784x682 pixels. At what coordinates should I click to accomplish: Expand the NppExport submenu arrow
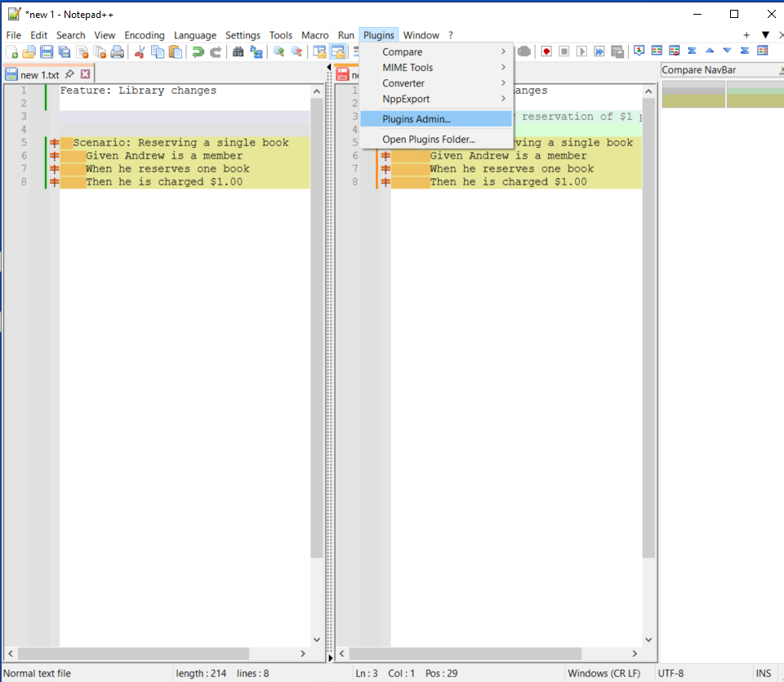[504, 99]
